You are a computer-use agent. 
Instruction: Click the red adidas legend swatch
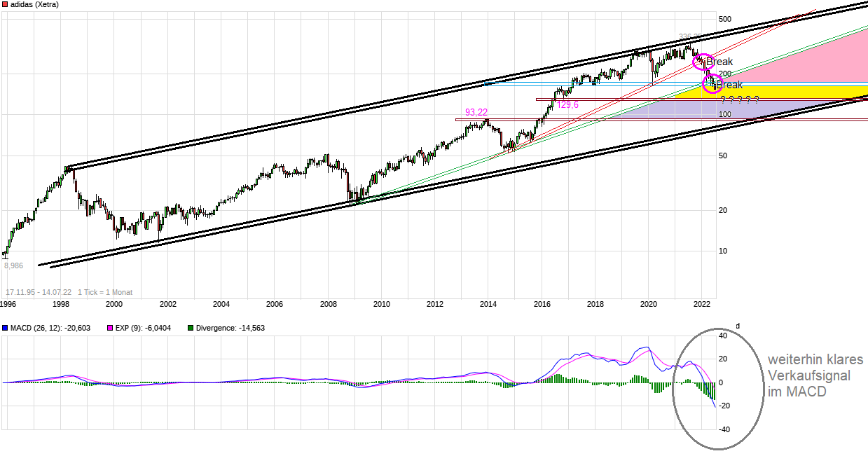click(6, 5)
